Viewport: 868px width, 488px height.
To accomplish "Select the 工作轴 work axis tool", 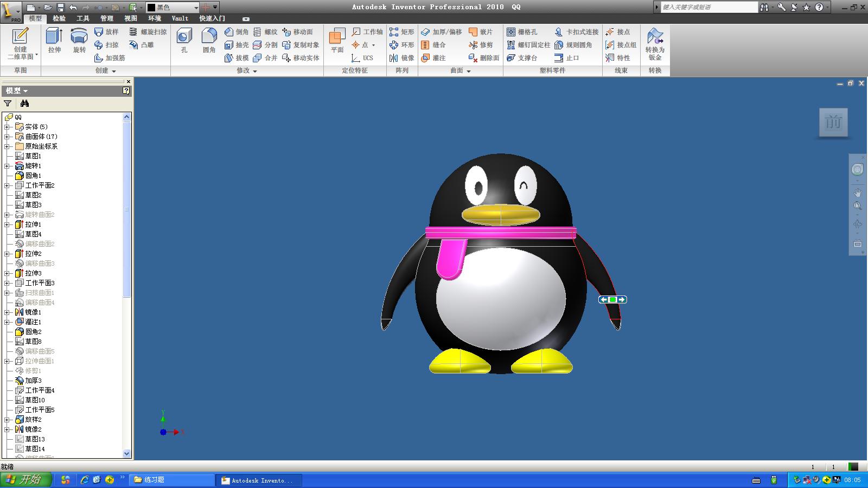I will 367,32.
